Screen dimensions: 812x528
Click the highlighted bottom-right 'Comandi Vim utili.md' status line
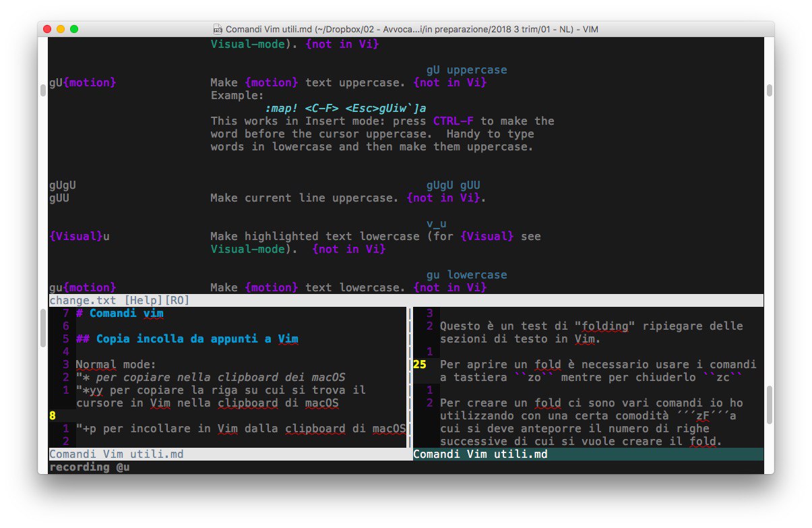click(x=588, y=454)
